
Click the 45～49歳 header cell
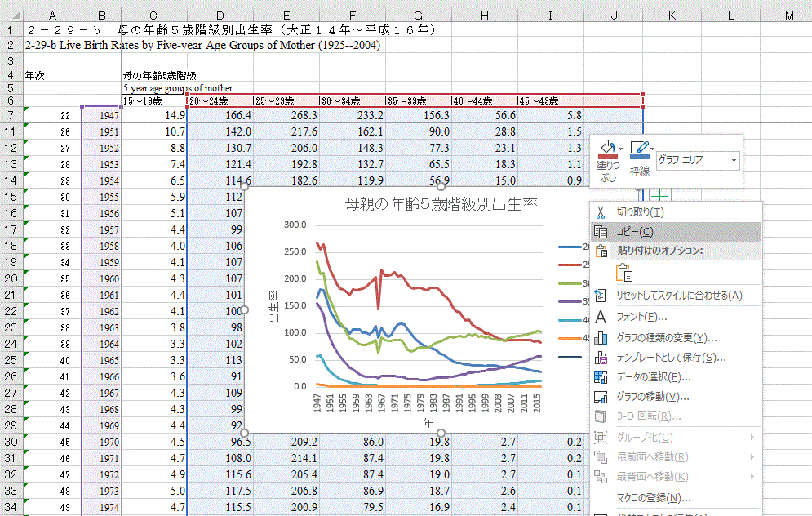pos(551,100)
